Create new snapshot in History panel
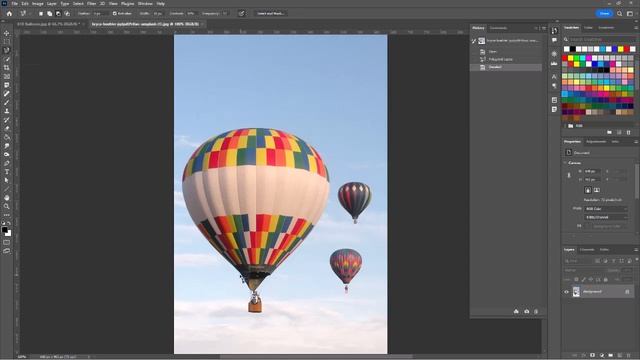Viewport: 640px width, 360px height. pyautogui.click(x=527, y=311)
